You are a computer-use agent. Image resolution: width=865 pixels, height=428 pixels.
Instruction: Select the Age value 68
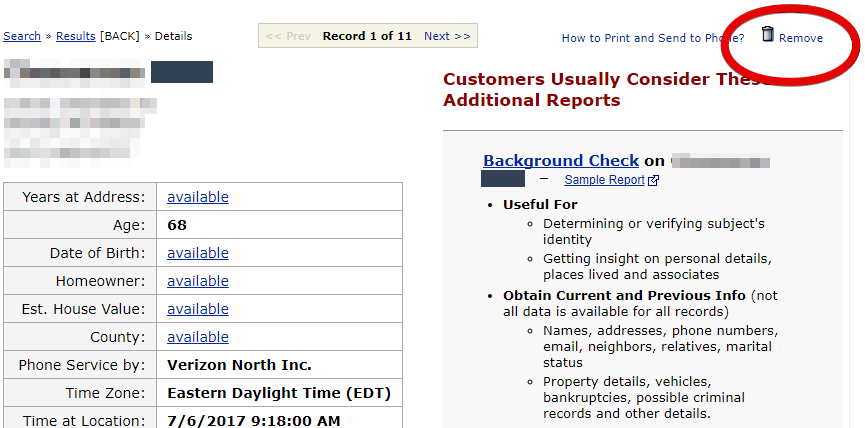177,225
